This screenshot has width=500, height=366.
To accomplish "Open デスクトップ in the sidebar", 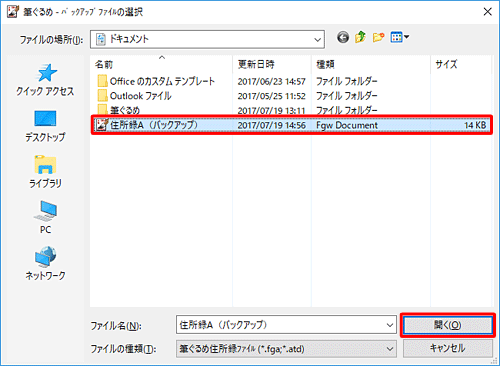I will (x=45, y=126).
